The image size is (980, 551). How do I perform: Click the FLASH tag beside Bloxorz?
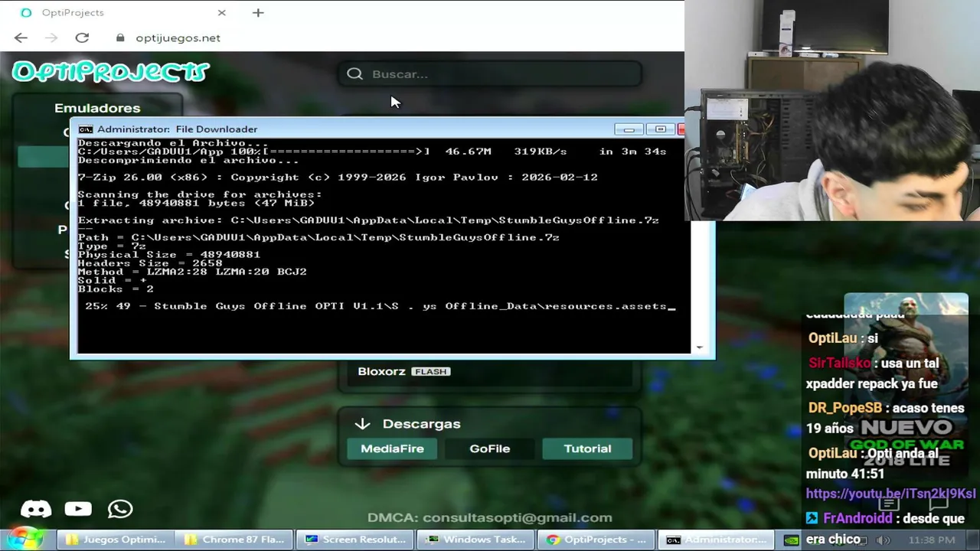click(430, 372)
